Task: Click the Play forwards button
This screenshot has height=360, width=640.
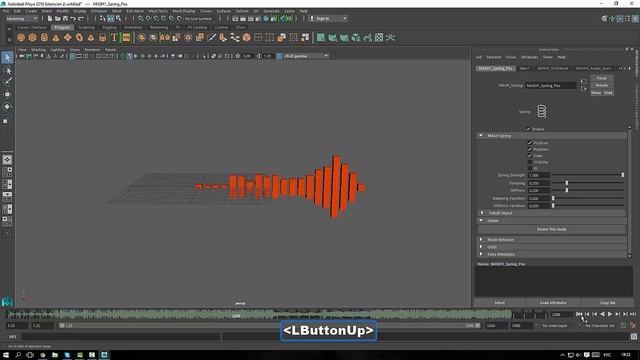Action: (x=610, y=314)
